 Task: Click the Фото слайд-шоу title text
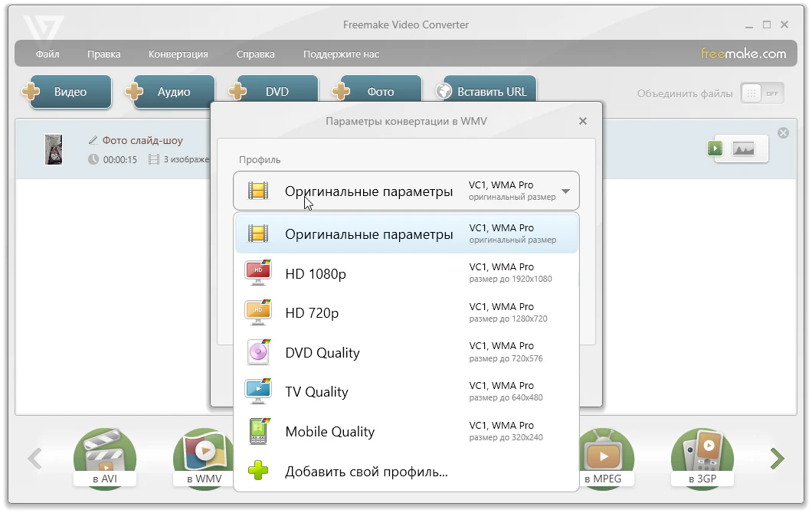pos(142,140)
